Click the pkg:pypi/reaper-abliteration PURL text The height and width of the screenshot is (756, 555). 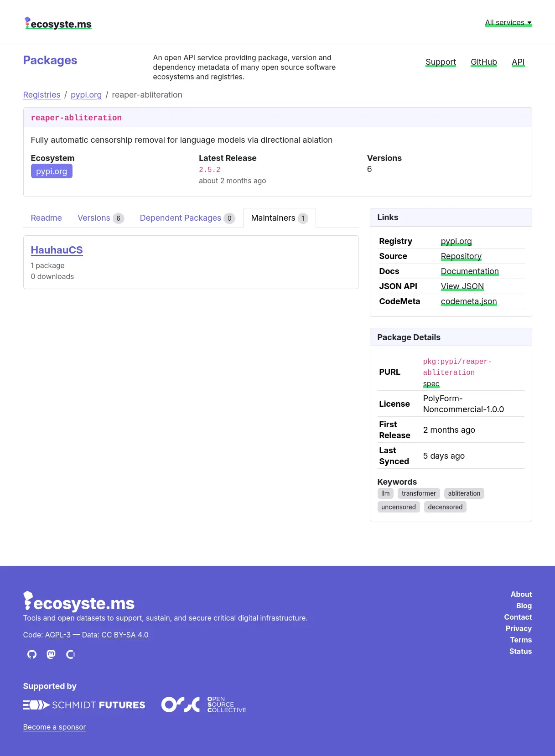[x=457, y=367]
